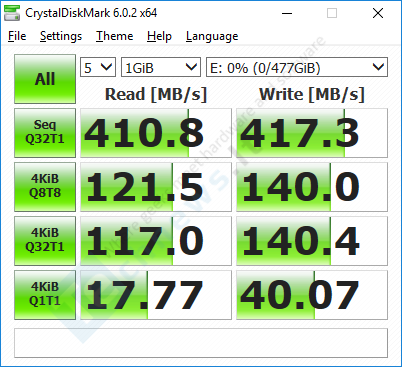
Task: Open the Help menu
Action: pyautogui.click(x=159, y=36)
